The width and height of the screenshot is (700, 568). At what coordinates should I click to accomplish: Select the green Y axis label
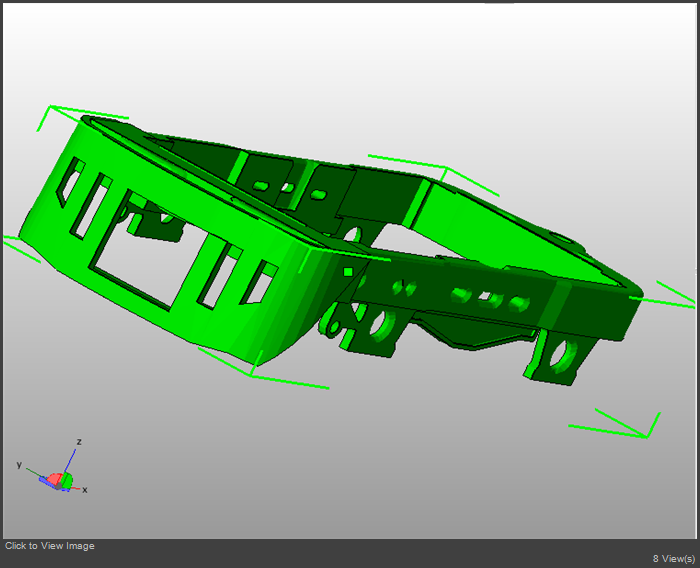point(19,465)
